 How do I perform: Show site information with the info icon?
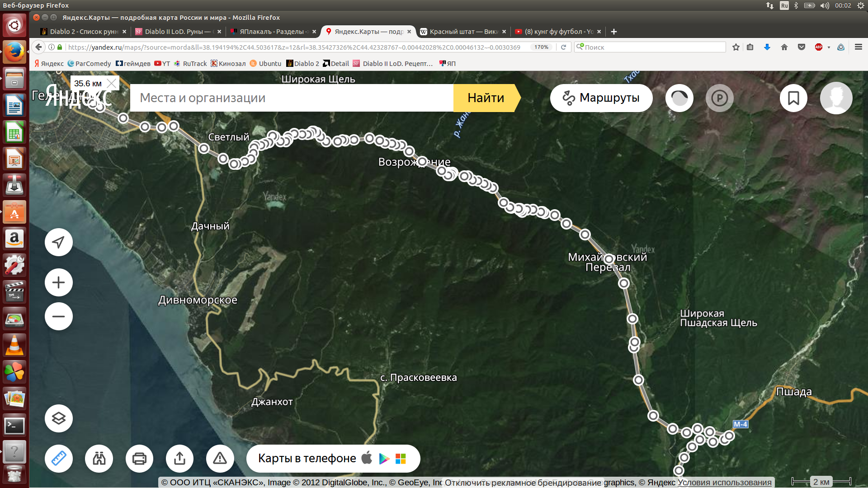51,47
